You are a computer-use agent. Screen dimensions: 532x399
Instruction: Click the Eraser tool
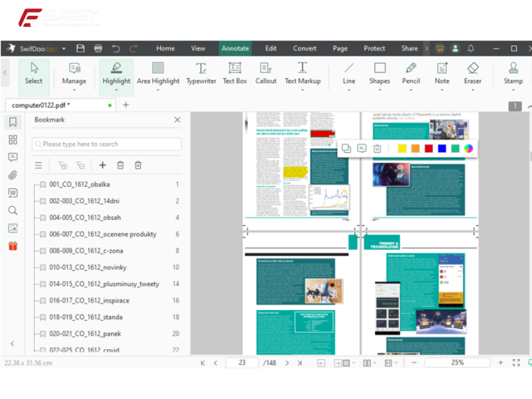(x=473, y=73)
